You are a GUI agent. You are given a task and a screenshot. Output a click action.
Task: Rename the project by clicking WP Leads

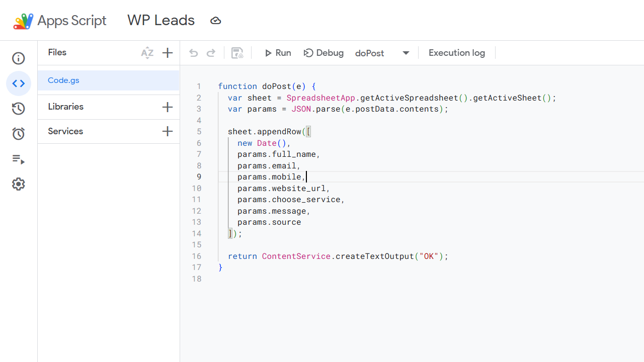(x=161, y=21)
